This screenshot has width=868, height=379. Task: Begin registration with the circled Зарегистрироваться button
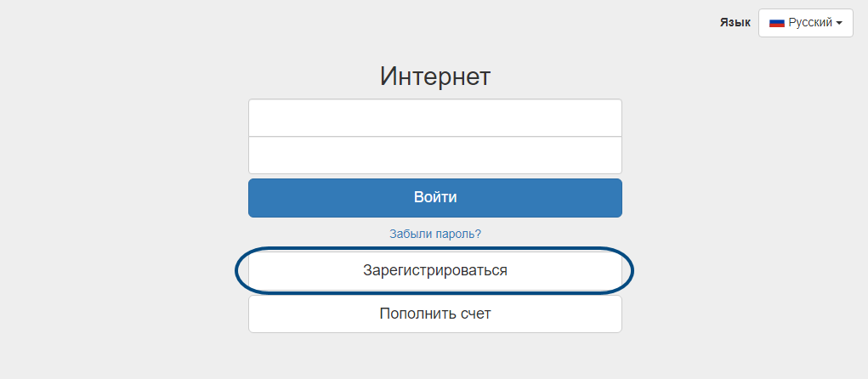click(x=434, y=271)
